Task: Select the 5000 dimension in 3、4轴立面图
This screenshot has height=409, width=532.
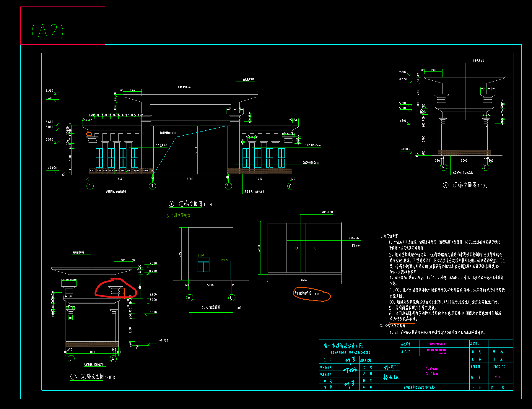Action: pyautogui.click(x=210, y=285)
